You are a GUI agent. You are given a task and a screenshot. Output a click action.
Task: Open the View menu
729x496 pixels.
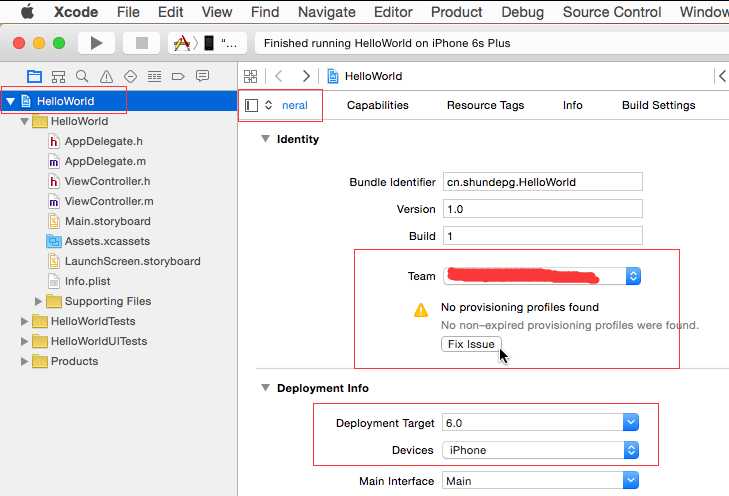[217, 12]
